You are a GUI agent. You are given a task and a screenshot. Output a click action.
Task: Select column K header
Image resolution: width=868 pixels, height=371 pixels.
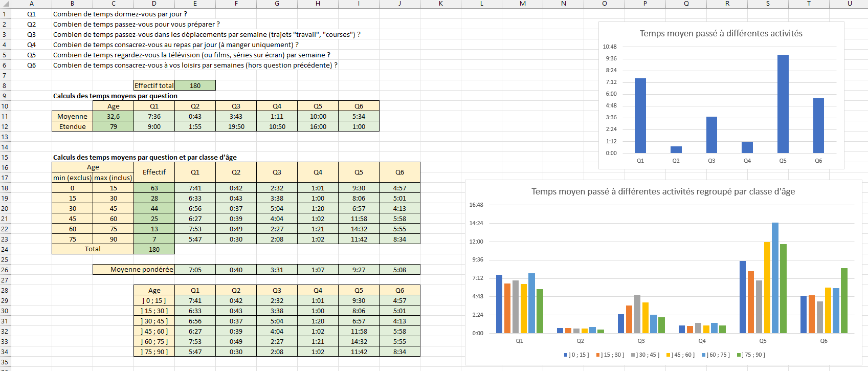pos(440,4)
